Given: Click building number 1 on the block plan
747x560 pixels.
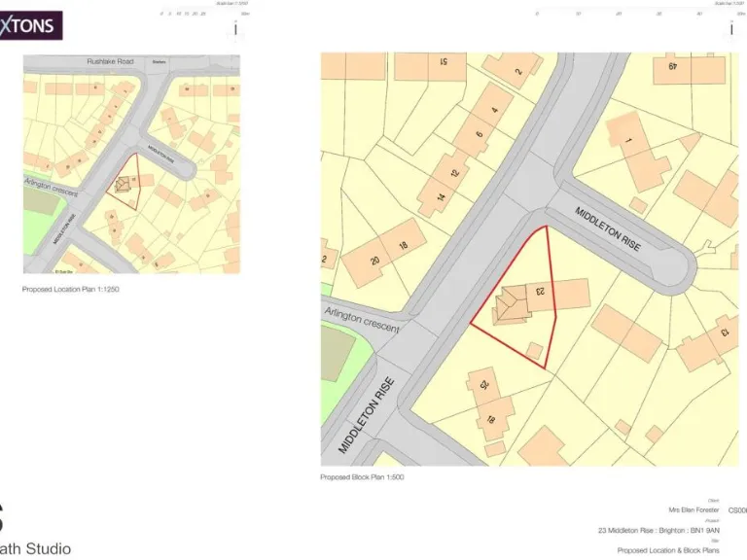Looking at the screenshot, I should click(627, 143).
